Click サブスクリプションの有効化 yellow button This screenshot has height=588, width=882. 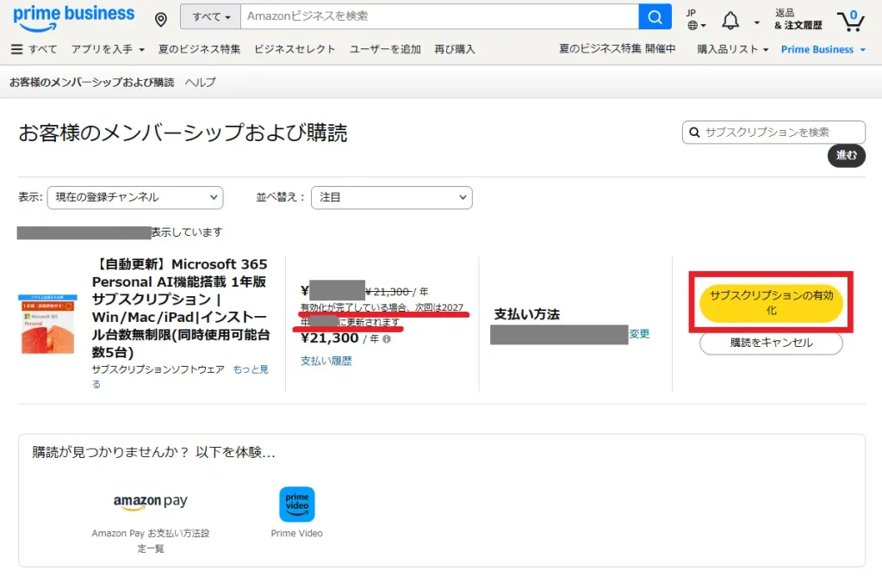click(x=771, y=302)
